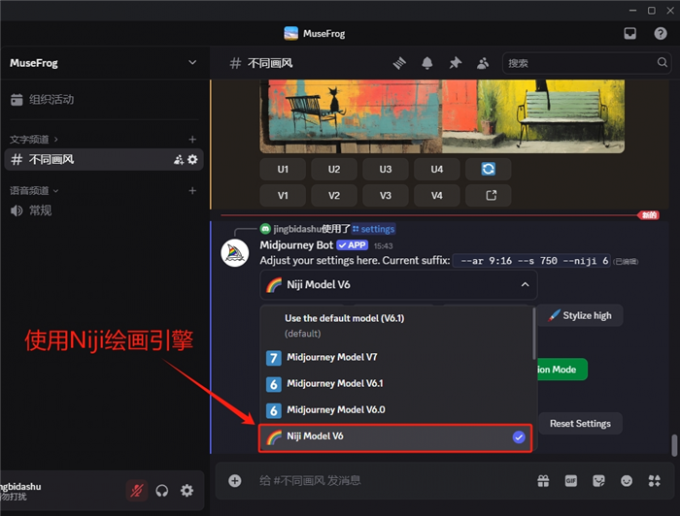680x516 pixels.
Task: Create variation with V2
Action: 334,195
